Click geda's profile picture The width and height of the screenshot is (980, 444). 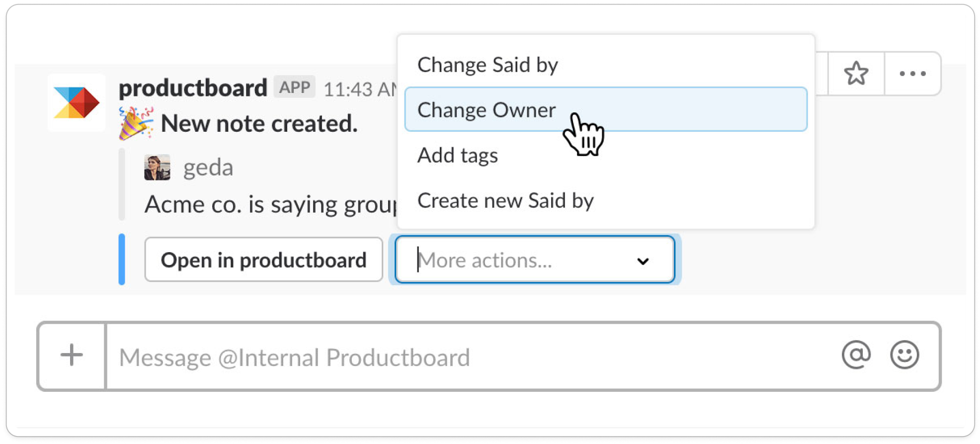(157, 167)
